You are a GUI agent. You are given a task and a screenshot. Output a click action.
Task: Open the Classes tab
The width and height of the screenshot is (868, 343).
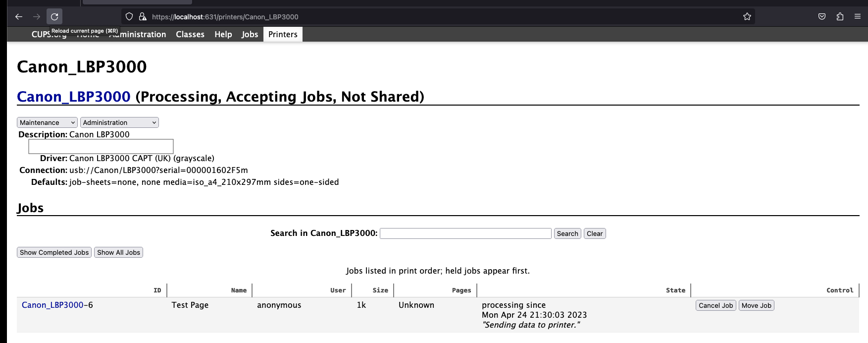tap(190, 34)
